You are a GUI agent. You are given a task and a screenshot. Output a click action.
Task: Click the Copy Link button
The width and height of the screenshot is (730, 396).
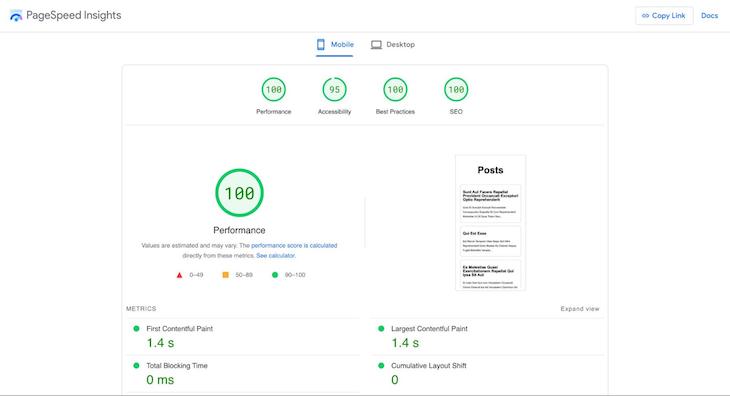(x=664, y=15)
